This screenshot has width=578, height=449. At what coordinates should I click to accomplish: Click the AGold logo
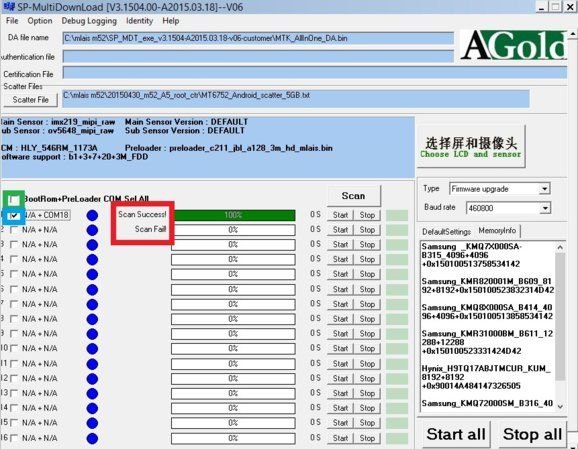514,45
